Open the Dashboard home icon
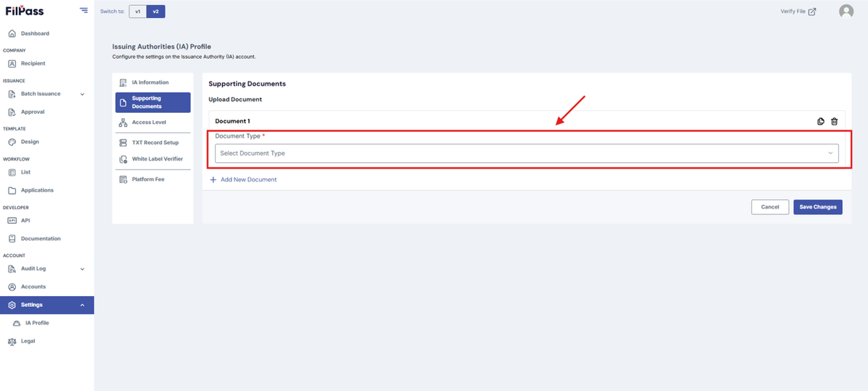The width and height of the screenshot is (868, 391). click(12, 33)
